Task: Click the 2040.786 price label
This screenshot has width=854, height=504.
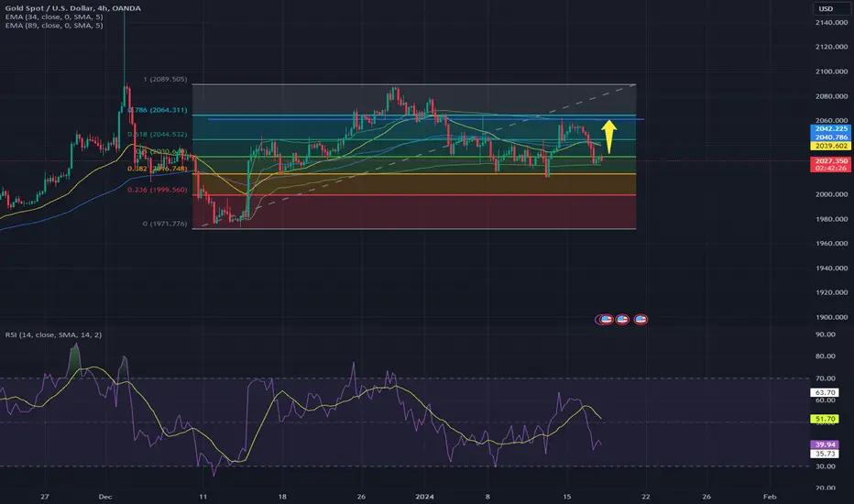Action: pyautogui.click(x=830, y=137)
